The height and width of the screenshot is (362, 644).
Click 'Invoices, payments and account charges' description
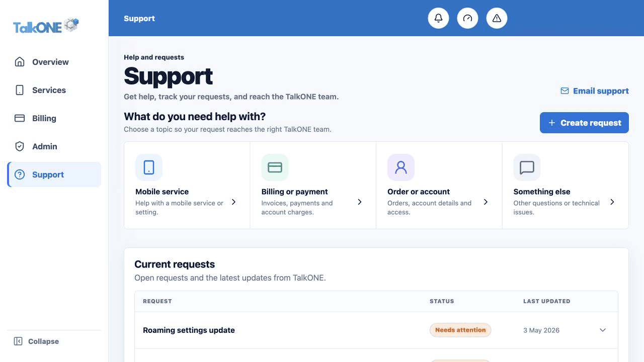pos(297,208)
